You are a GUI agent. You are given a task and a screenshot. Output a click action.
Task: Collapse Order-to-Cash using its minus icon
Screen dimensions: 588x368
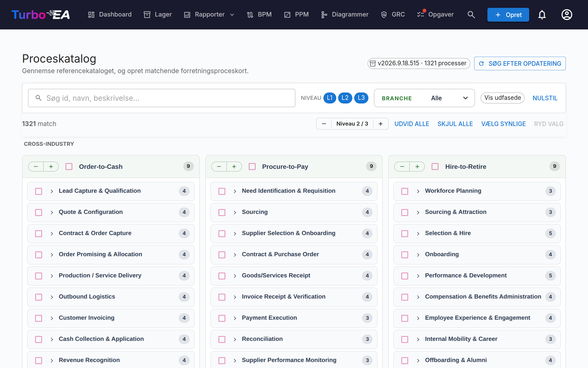36,167
